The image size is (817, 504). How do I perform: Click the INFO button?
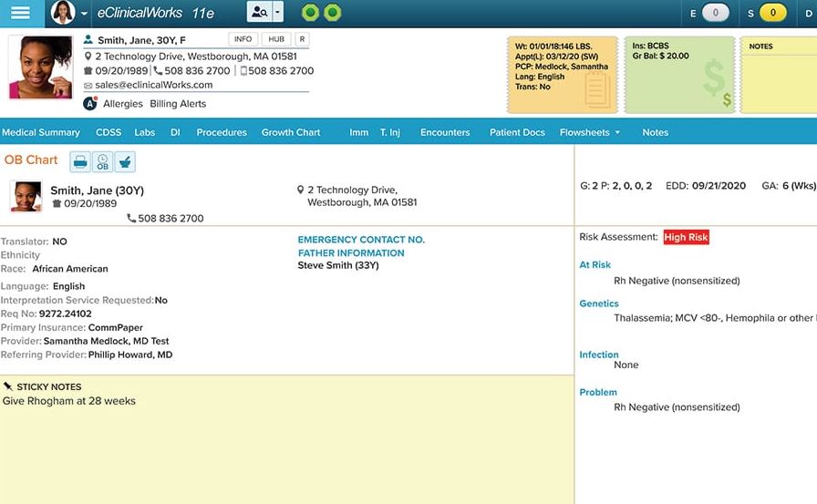pyautogui.click(x=243, y=39)
